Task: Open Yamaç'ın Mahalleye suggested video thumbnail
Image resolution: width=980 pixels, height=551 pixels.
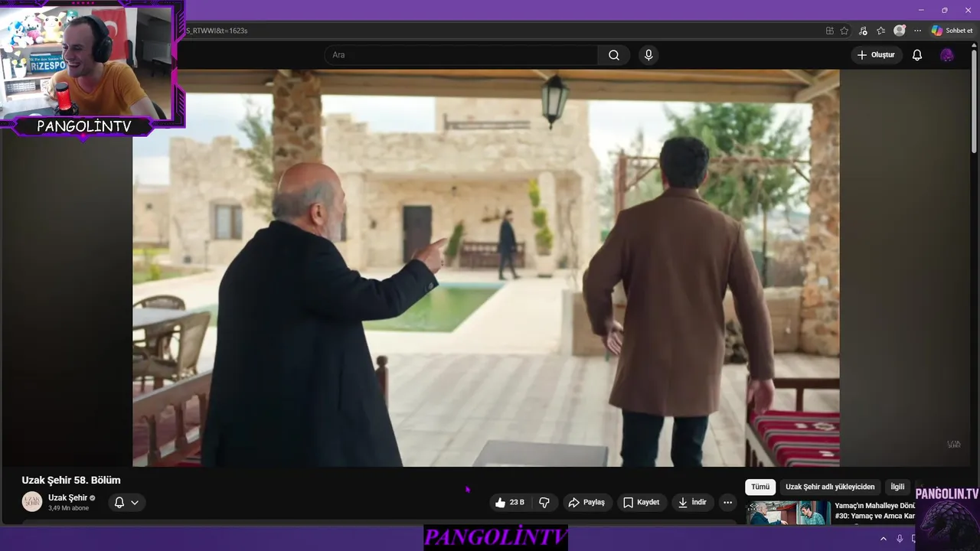Action: (x=788, y=513)
